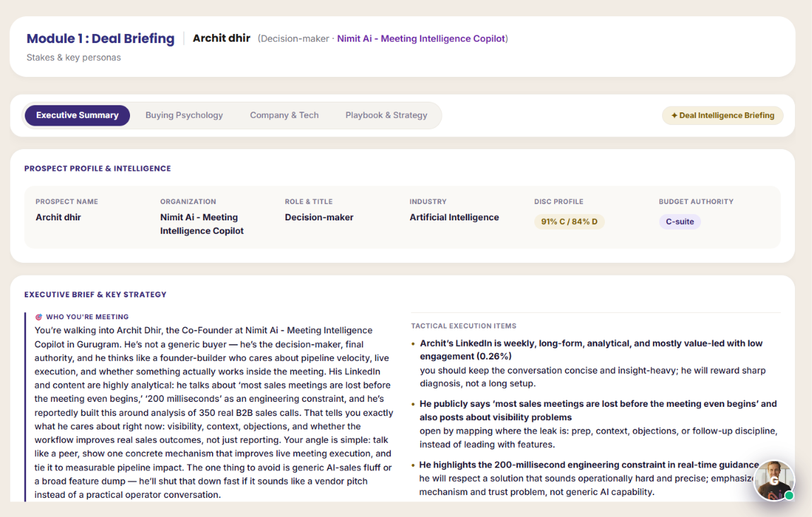
Task: Click the sparkle icon in Deal Intelligence Briefing
Action: click(x=674, y=115)
